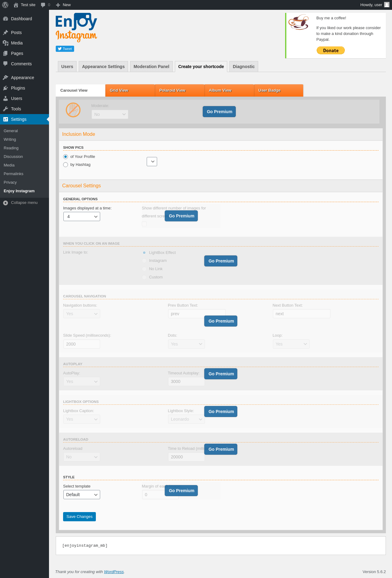392x578 pixels.
Task: Switch to the Users plugin tab
Action: [x=67, y=67]
